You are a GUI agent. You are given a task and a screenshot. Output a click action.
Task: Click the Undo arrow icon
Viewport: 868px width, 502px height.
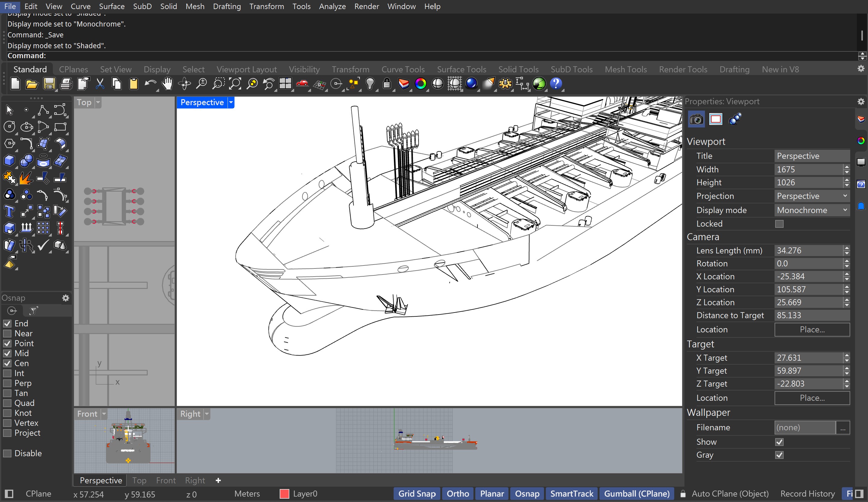coord(150,84)
